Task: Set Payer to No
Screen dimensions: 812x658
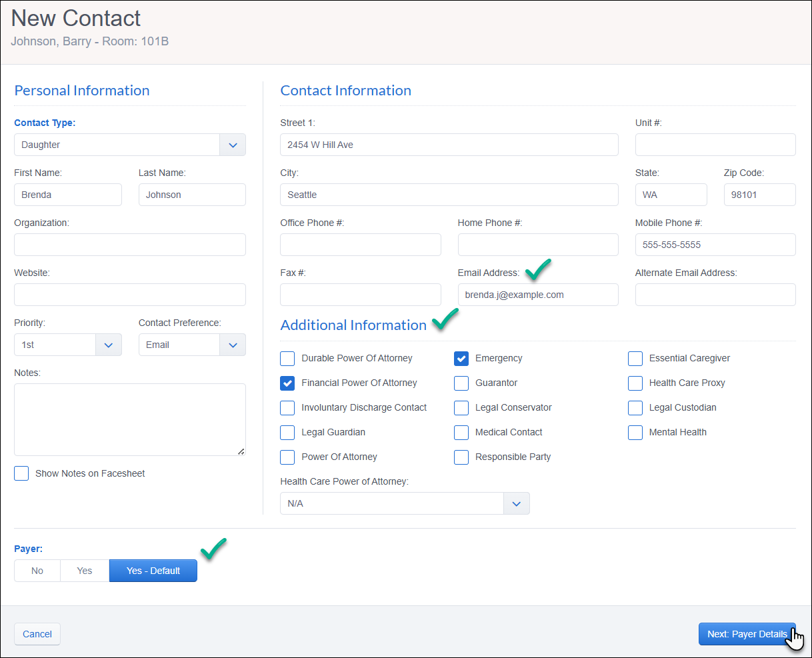Action: click(x=37, y=571)
